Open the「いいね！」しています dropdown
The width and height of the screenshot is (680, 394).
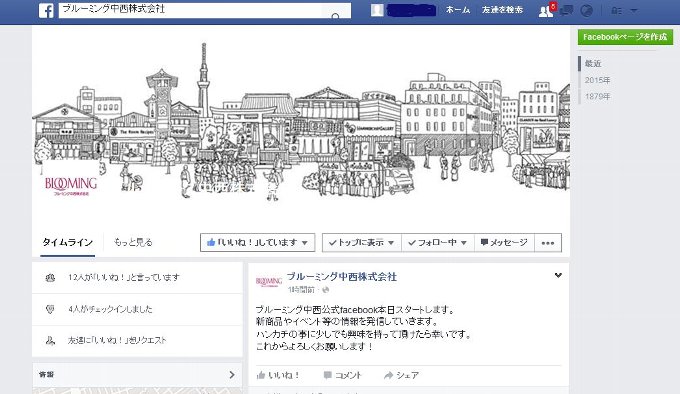coord(257,242)
